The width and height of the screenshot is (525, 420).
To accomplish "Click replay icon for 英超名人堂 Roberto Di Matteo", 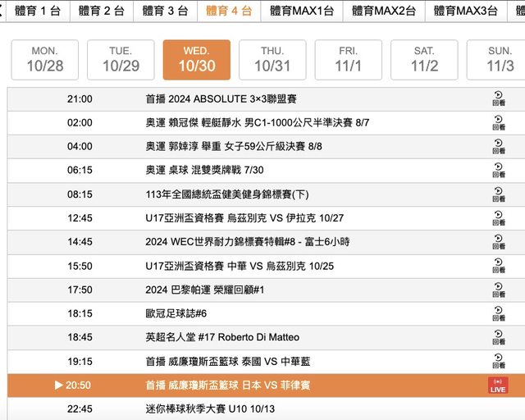I will coord(498,337).
